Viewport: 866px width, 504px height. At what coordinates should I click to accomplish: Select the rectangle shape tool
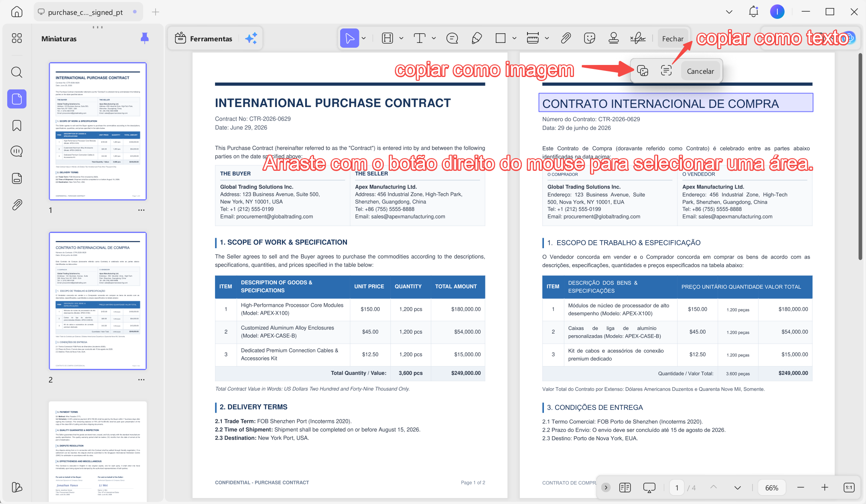click(x=501, y=38)
